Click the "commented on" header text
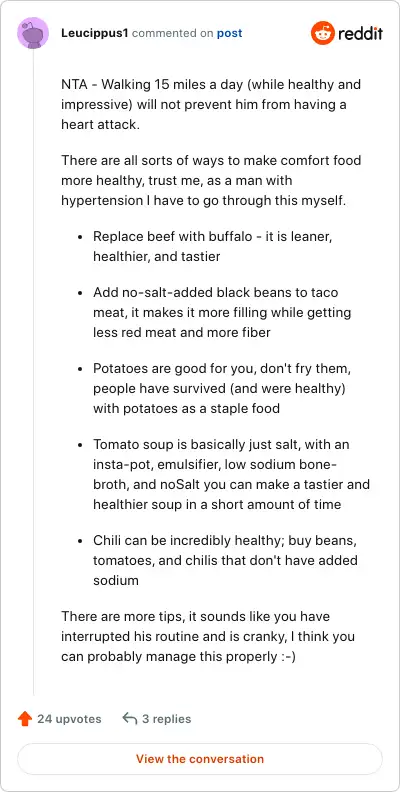 tap(172, 33)
